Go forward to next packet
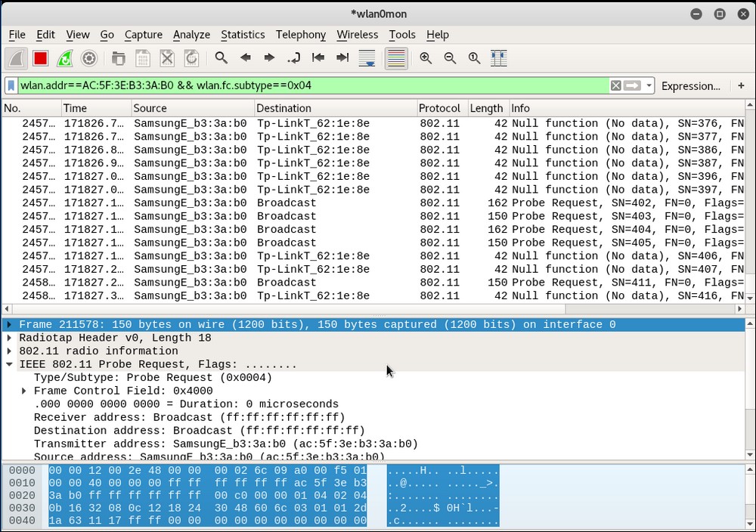The height and width of the screenshot is (532, 756). (x=270, y=58)
